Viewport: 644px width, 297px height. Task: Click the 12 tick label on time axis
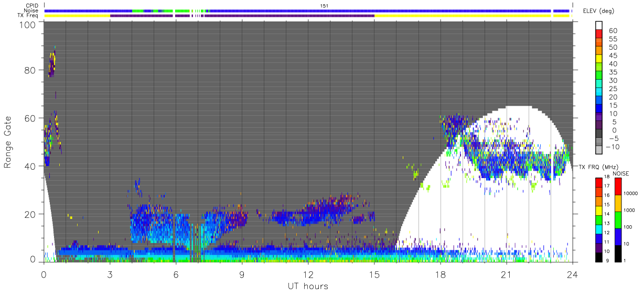[x=308, y=274]
